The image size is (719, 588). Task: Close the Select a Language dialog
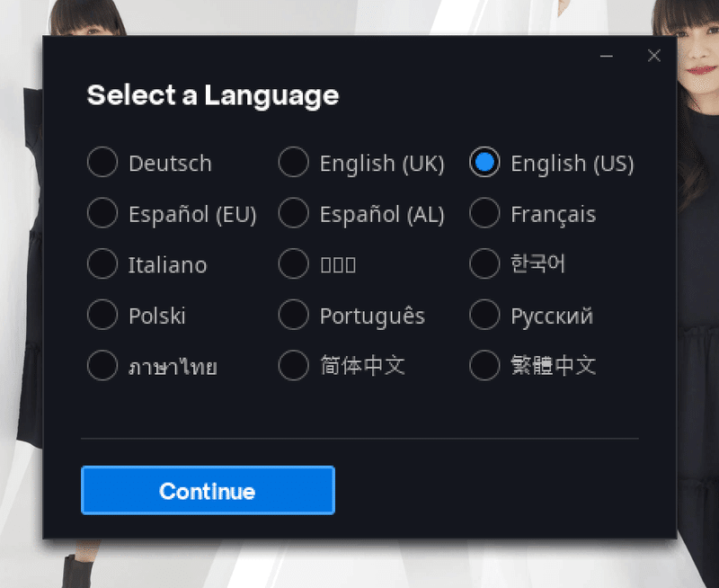(654, 56)
